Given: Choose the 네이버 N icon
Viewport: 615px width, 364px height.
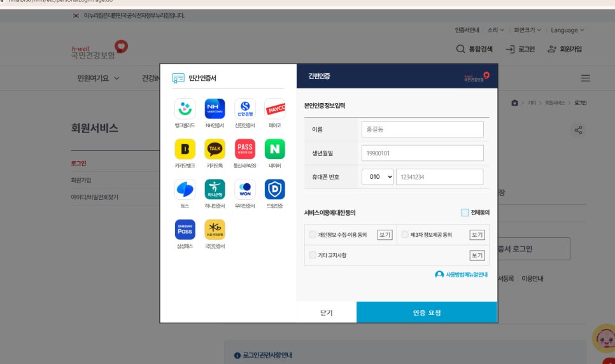Looking at the screenshot, I should coord(275,149).
